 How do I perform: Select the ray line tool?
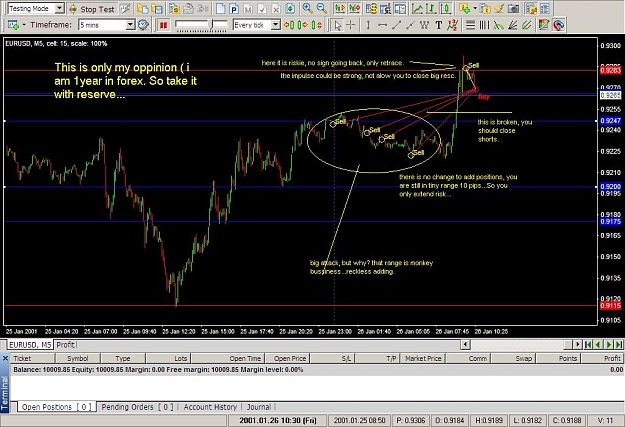point(411,25)
